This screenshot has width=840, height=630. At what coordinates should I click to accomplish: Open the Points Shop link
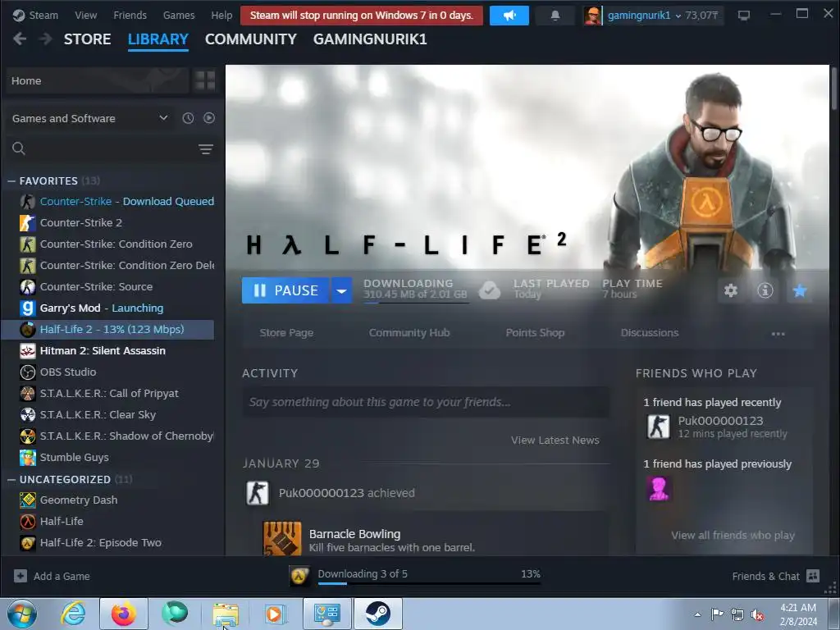535,333
